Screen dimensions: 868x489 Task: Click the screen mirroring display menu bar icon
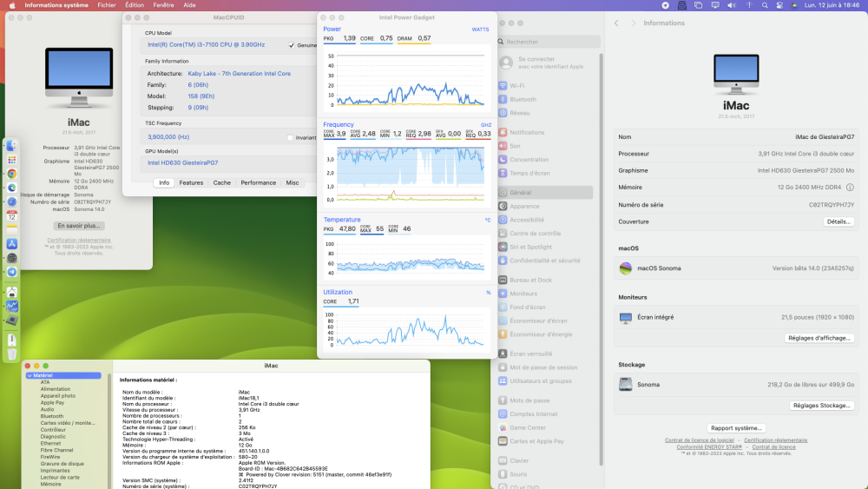715,5
